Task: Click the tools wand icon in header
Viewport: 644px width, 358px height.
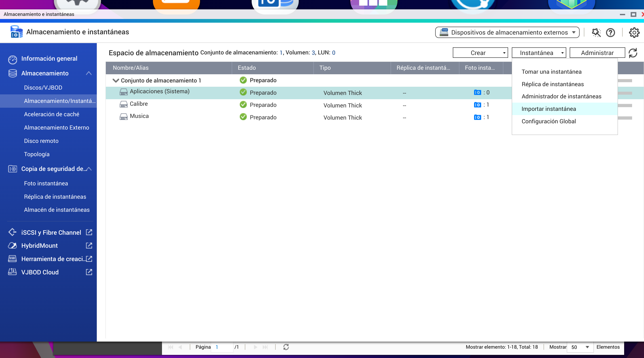Action: [596, 33]
